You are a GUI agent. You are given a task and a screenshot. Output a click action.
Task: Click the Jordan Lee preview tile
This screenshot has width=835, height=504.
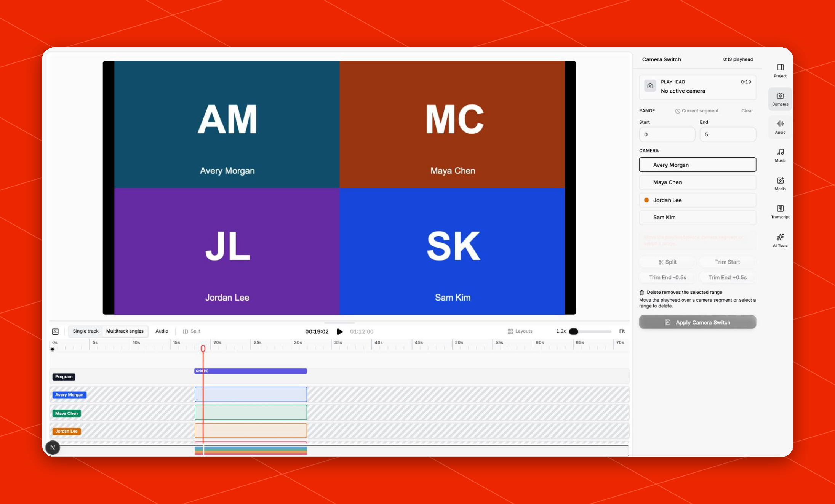pyautogui.click(x=227, y=251)
